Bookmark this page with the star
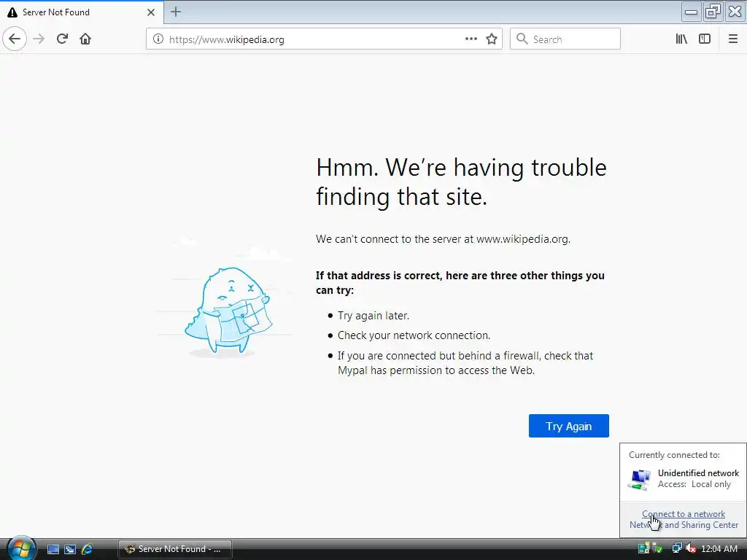 click(492, 39)
